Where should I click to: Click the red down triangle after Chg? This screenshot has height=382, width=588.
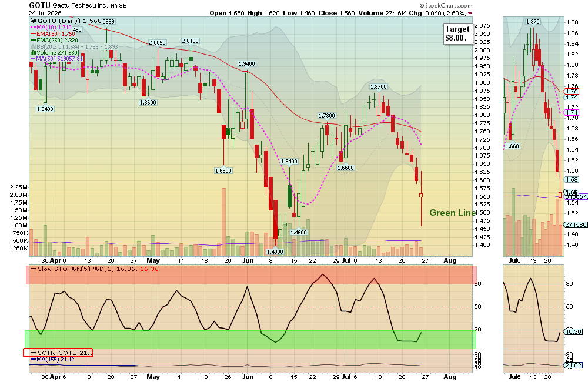tap(470, 14)
